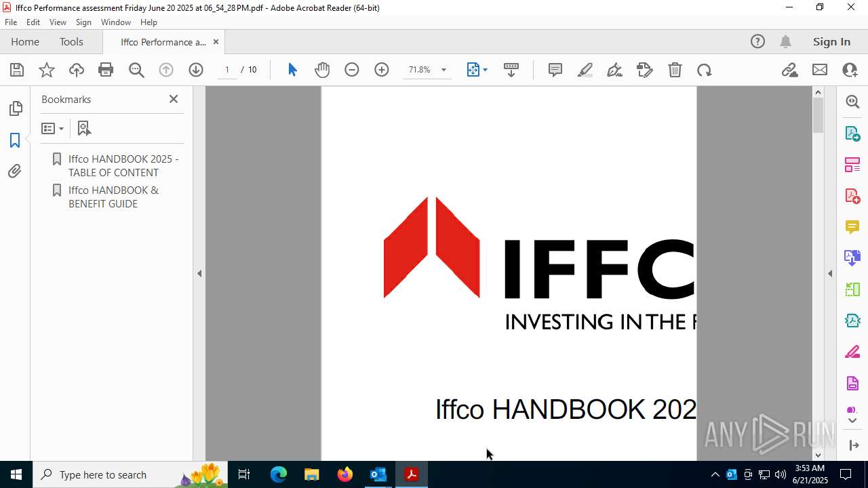Share a link to the file
The width and height of the screenshot is (868, 488).
(x=789, y=70)
